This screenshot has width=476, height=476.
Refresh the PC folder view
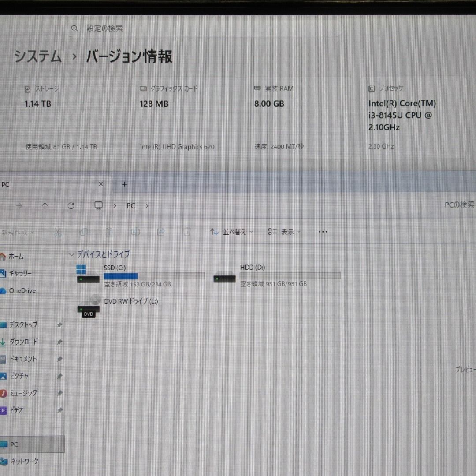[x=71, y=206]
